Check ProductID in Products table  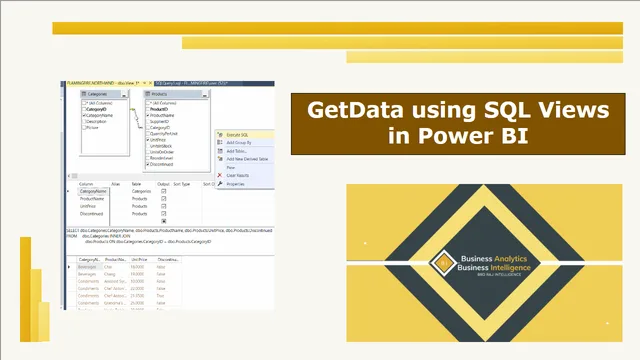coord(148,109)
